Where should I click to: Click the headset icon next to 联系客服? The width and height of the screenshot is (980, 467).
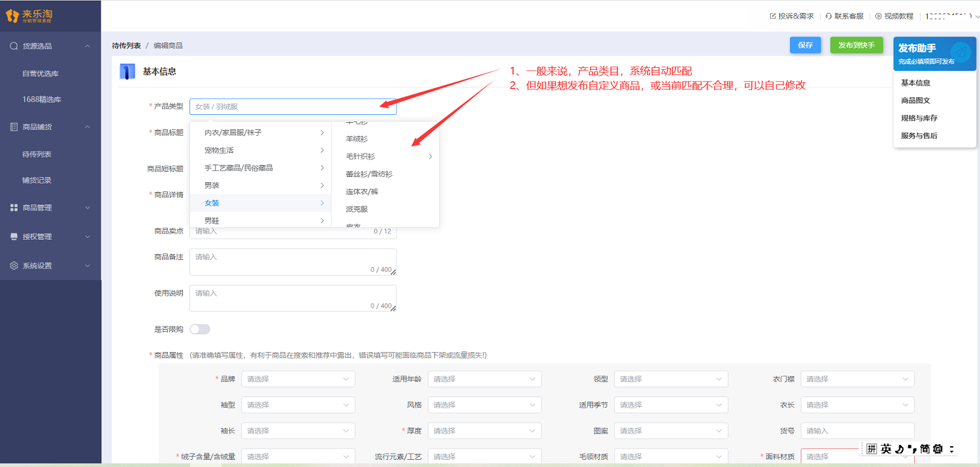coord(828,16)
